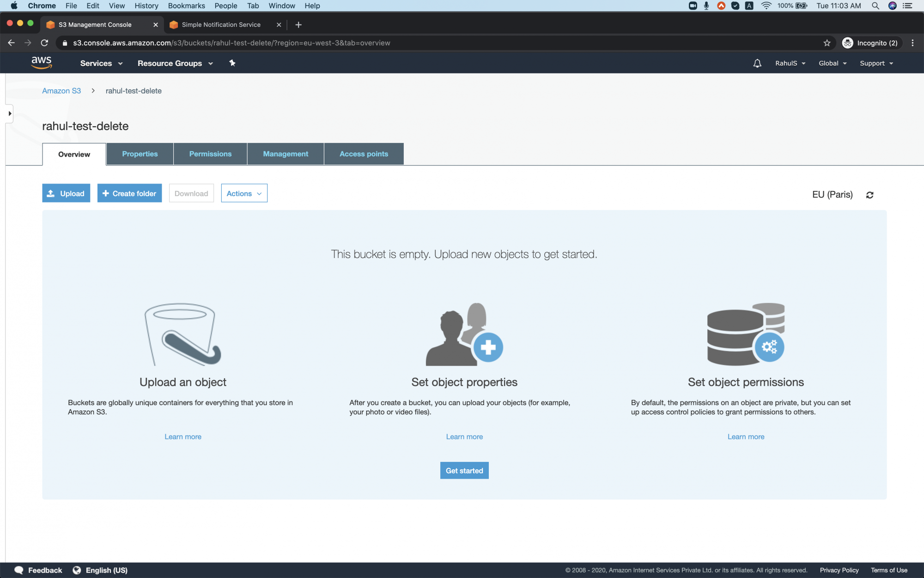Refresh the bucket listing with the reload icon

[870, 194]
